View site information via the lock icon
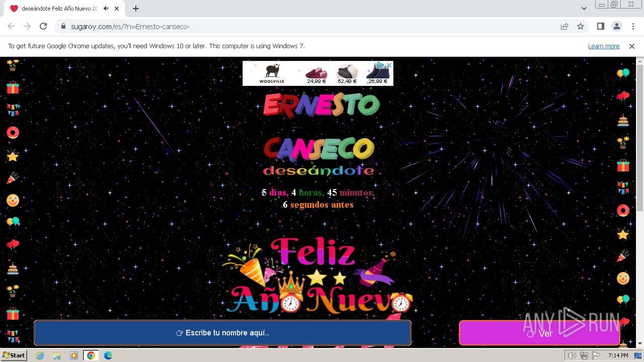The height and width of the screenshot is (362, 644). pos(63,27)
